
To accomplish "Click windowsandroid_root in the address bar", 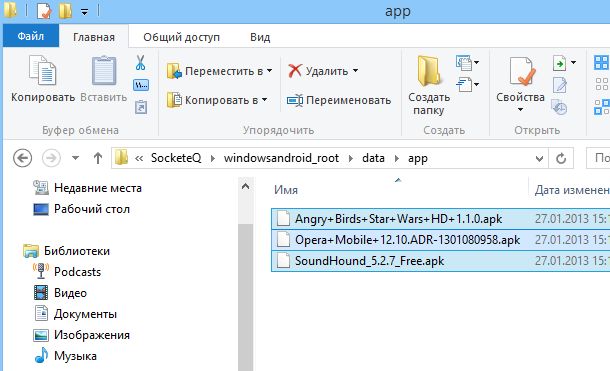I will [x=281, y=158].
